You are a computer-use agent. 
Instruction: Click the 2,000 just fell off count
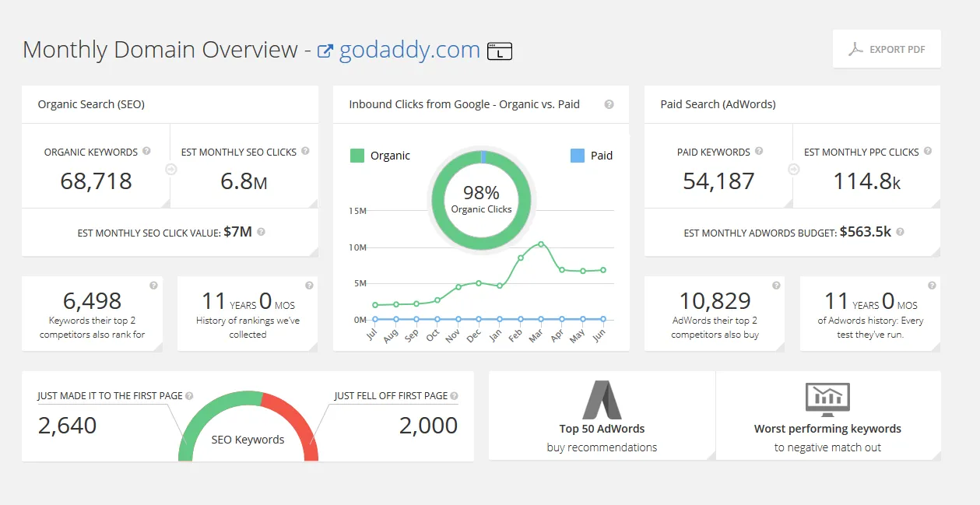pyautogui.click(x=428, y=426)
